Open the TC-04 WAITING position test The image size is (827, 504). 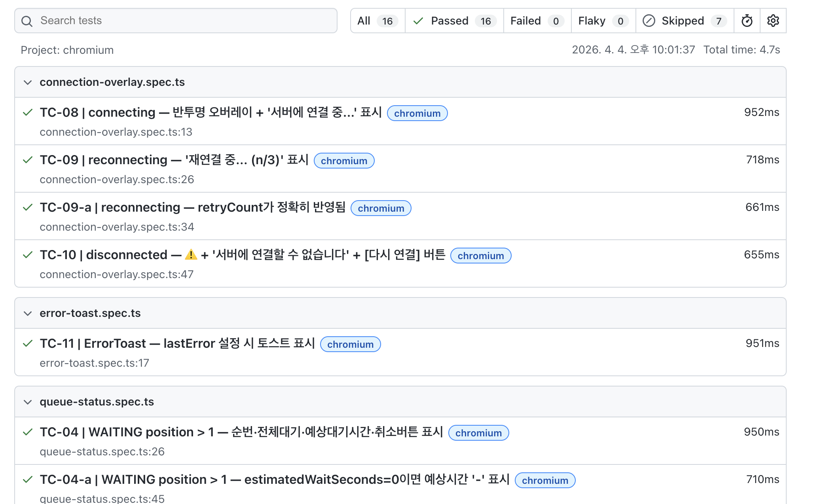coord(241,432)
